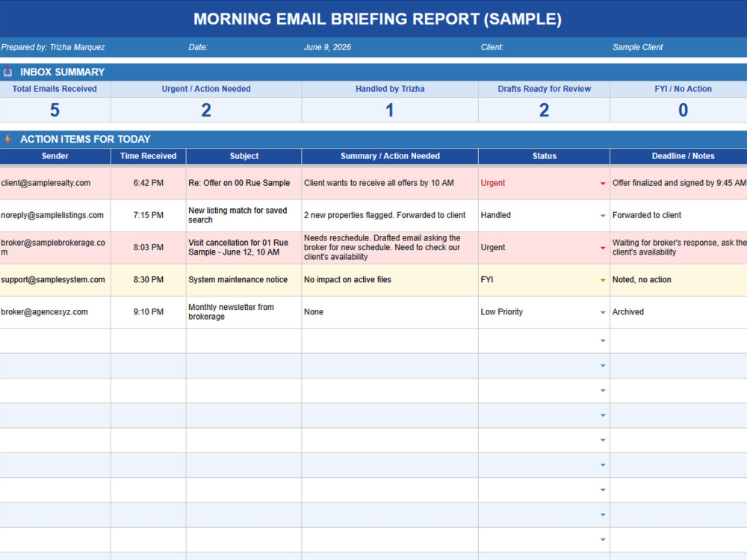Click the lightning bolt icon beside Action Items
This screenshot has height=560, width=747.
point(7,139)
